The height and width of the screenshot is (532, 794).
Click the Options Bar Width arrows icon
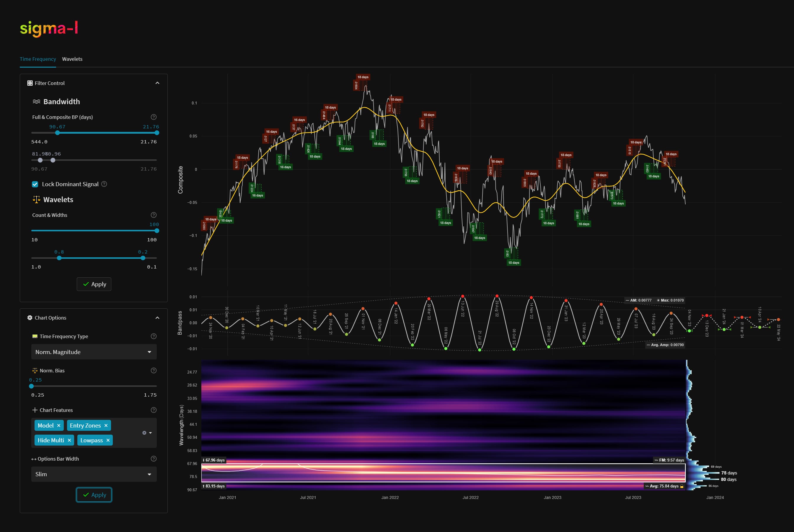tap(33, 459)
